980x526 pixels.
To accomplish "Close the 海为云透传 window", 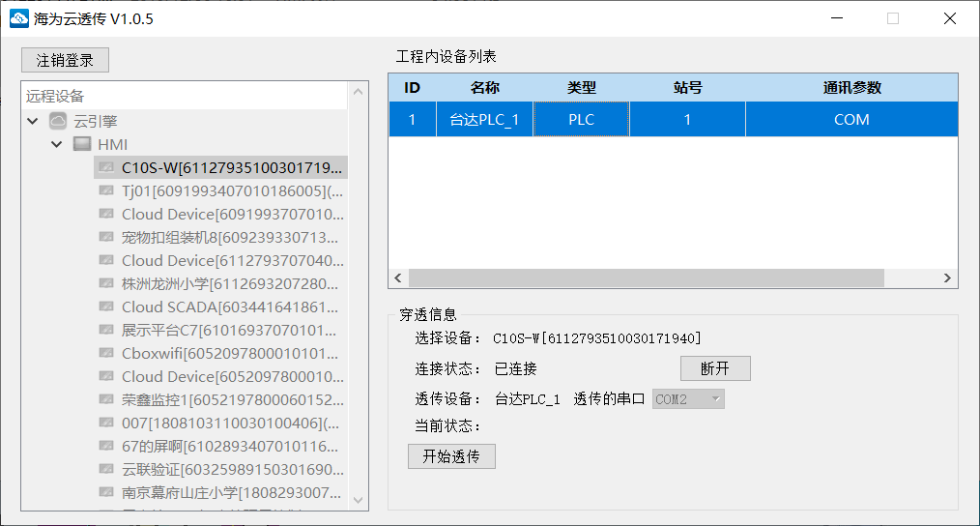I will pos(949,18).
